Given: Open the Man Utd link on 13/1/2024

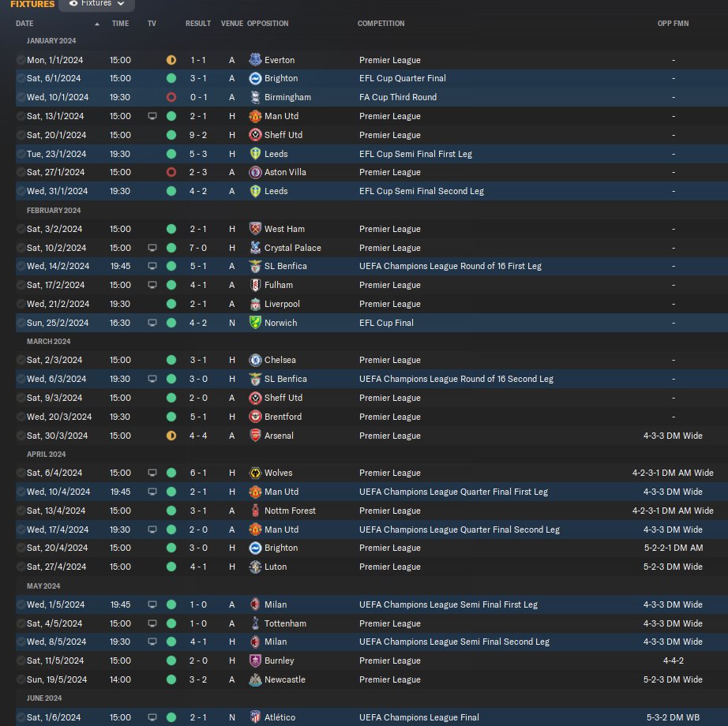Looking at the screenshot, I should tap(281, 116).
